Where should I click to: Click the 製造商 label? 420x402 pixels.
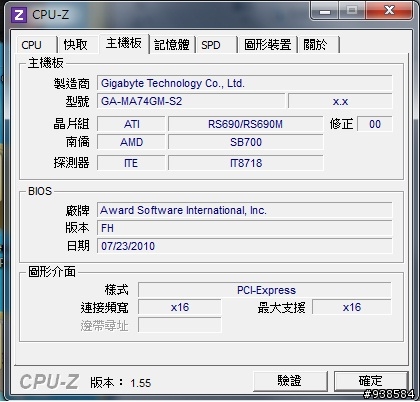coord(72,83)
